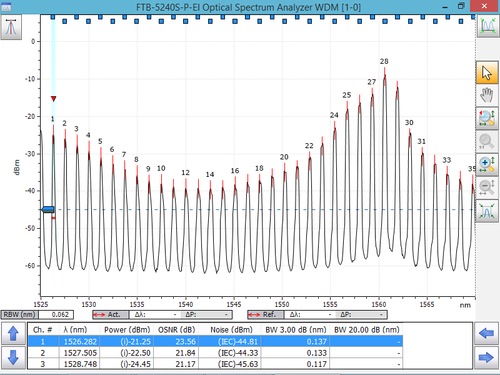Click the blue threshold level handle on the left axis
The image size is (500, 375).
coord(47,209)
